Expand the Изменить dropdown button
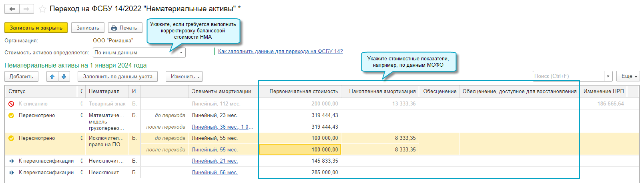This screenshot has width=644, height=183. (x=184, y=76)
